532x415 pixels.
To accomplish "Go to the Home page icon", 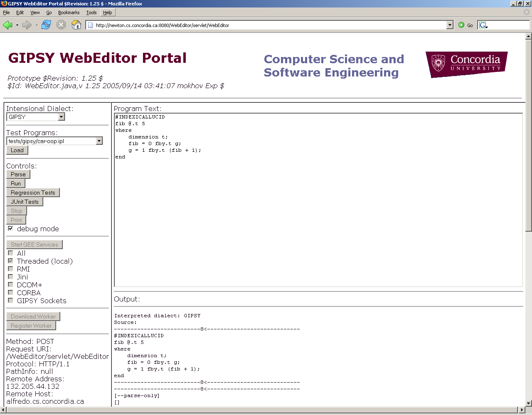I will tap(76, 25).
